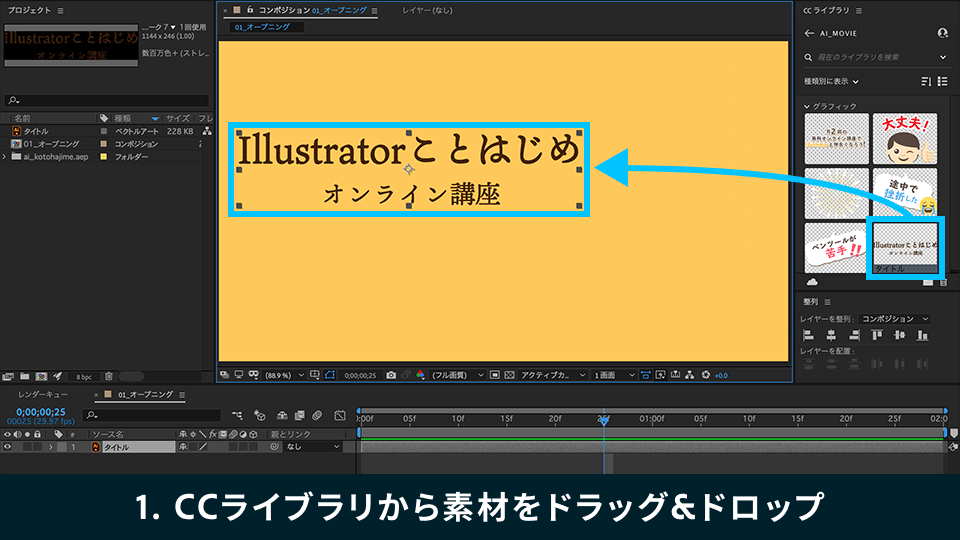
Task: Click the 3D glasses mask view icon
Action: click(253, 375)
